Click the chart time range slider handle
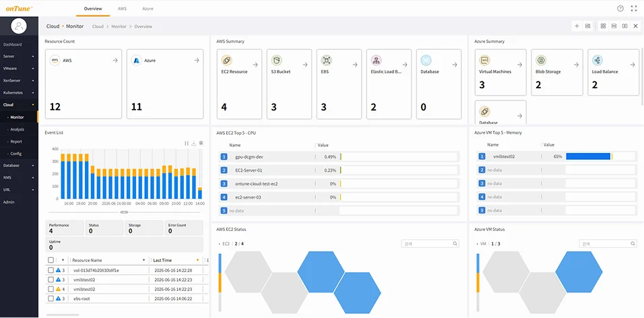 [x=125, y=212]
